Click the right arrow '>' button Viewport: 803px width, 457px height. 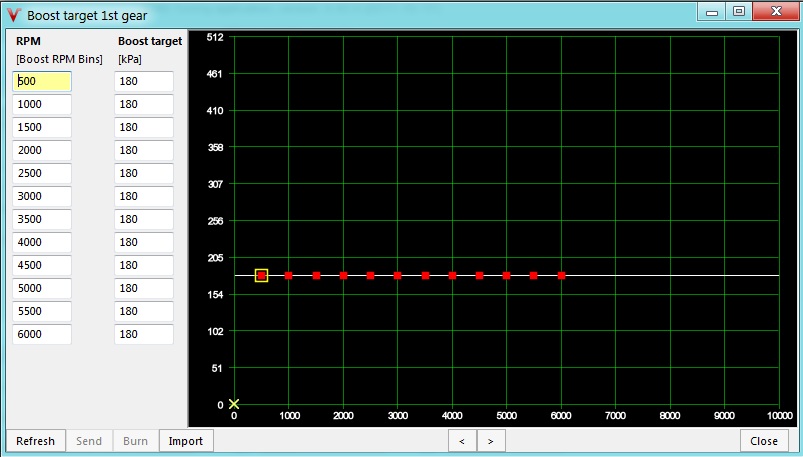click(491, 441)
